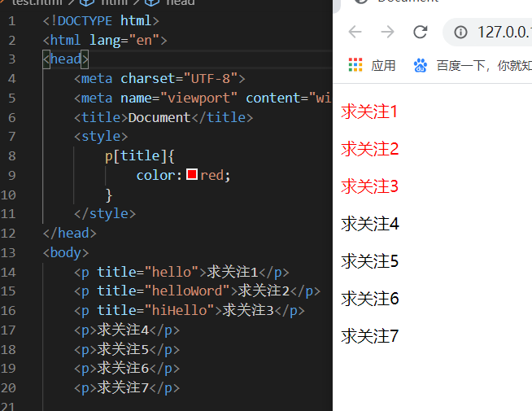Screen dimensions: 532x411
Task: Click the browser forward arrow
Action: 387,33
